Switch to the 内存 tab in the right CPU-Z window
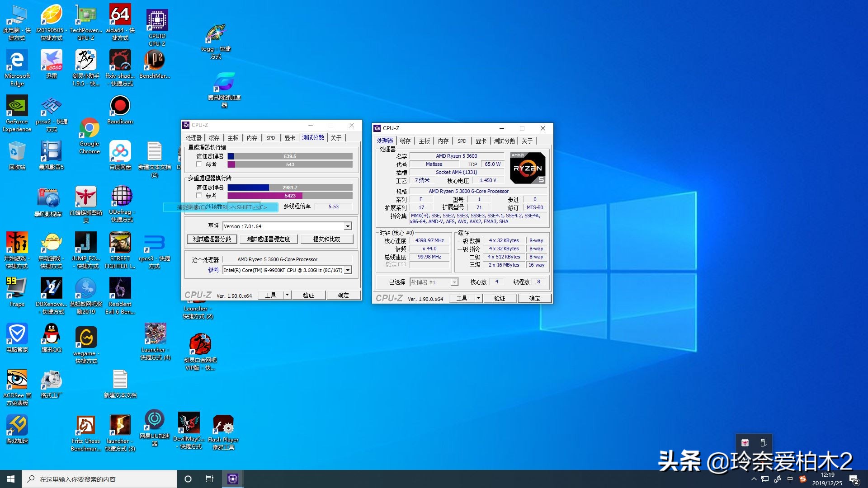Viewport: 868px width, 488px height. pyautogui.click(x=443, y=141)
